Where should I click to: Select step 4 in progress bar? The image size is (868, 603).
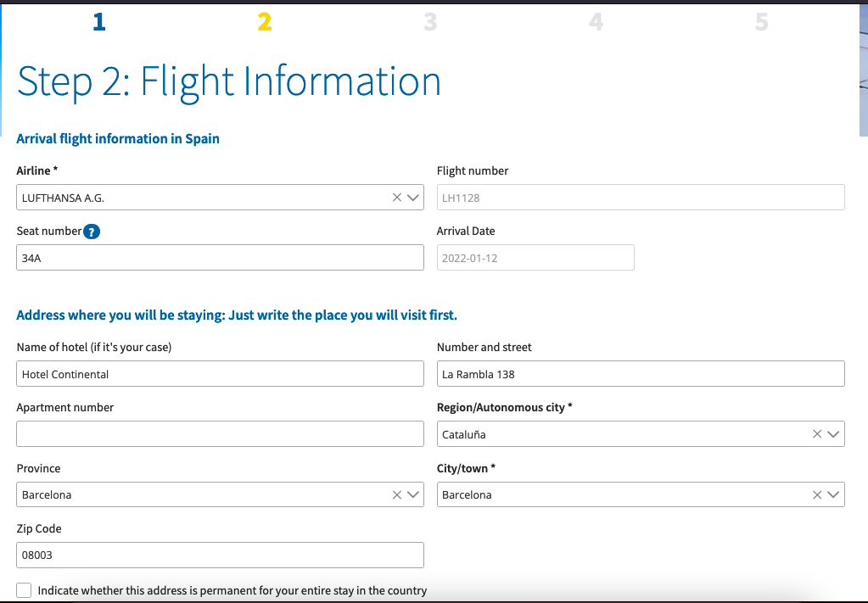(596, 22)
